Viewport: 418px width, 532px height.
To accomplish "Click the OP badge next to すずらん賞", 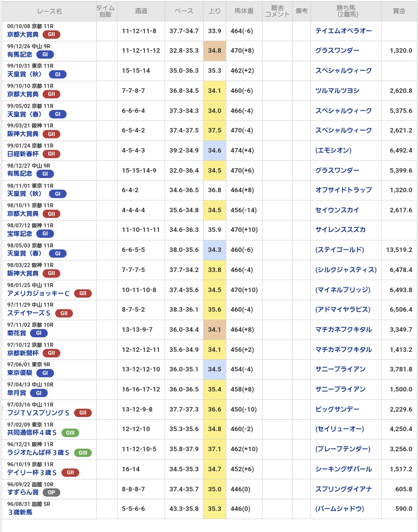I will [51, 492].
